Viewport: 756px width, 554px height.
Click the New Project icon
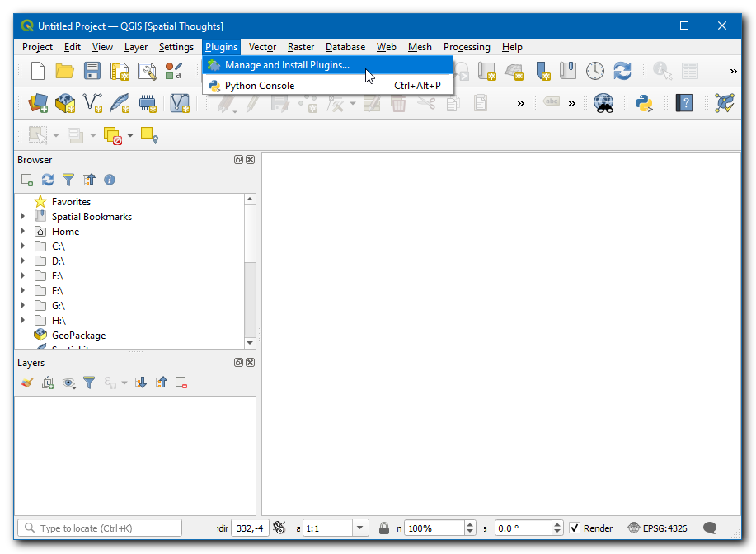[38, 72]
